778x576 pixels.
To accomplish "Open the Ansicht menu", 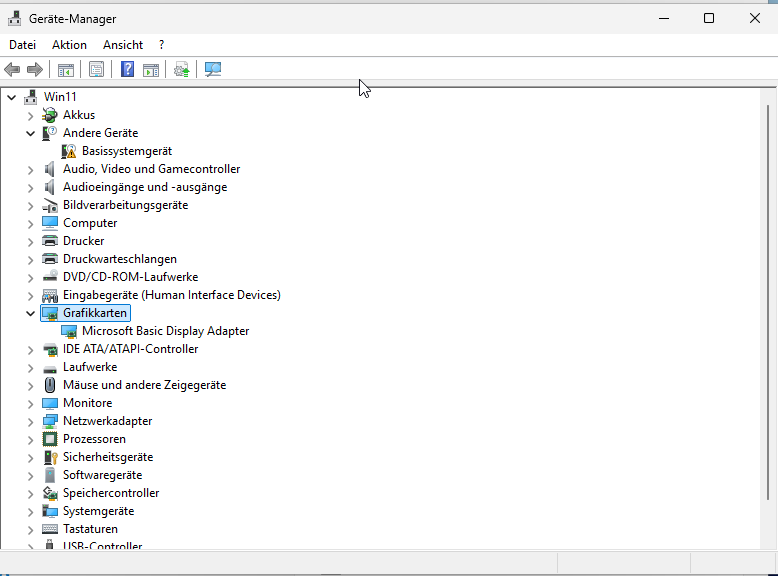I will pyautogui.click(x=123, y=45).
